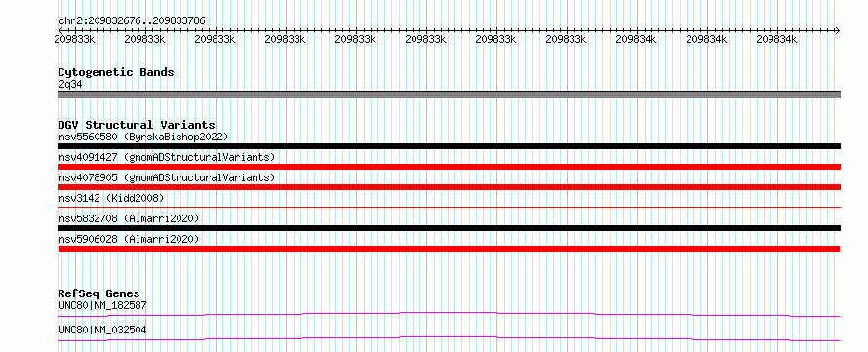Click the nsv3142 (Kidd2008) label

(x=111, y=198)
